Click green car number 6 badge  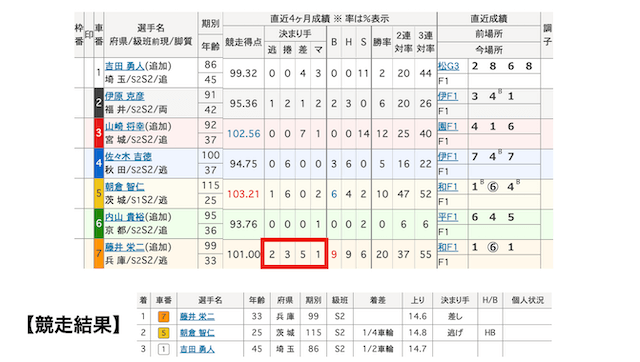click(x=99, y=224)
